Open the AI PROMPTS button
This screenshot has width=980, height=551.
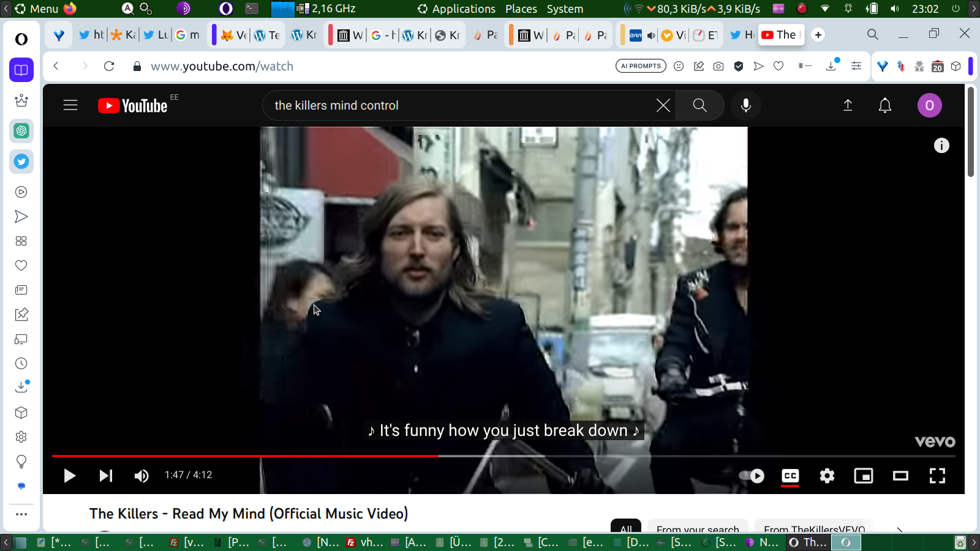pos(641,66)
